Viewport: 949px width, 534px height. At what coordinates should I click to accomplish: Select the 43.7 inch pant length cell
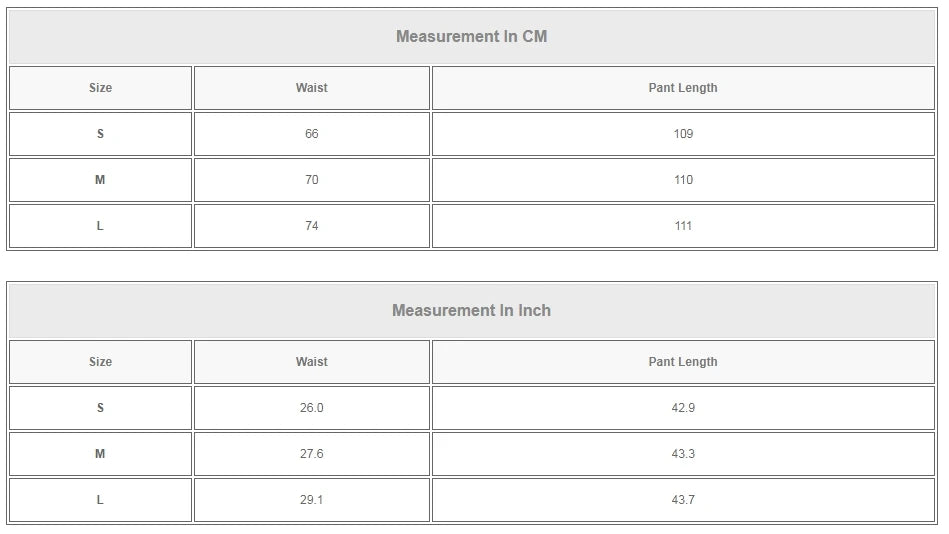(x=683, y=500)
